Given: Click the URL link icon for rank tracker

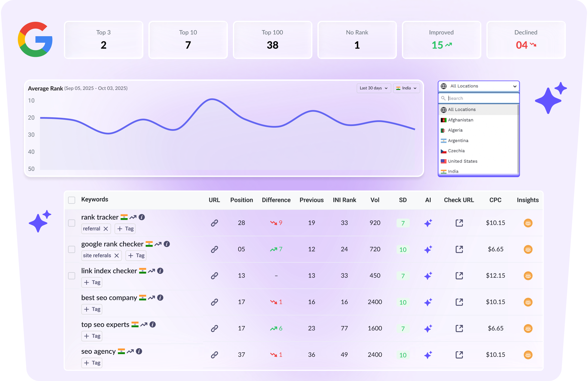Looking at the screenshot, I should 215,223.
